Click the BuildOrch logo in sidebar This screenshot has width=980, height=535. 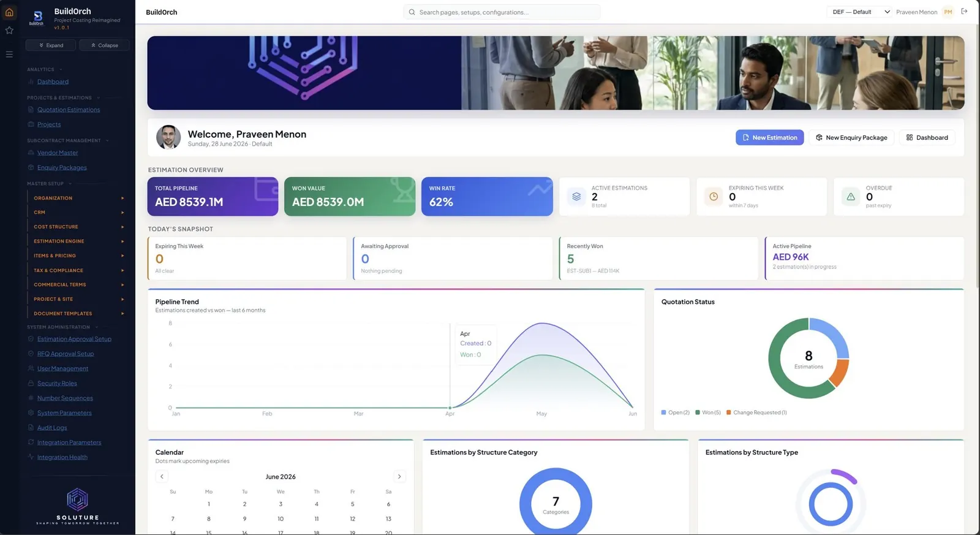(x=37, y=18)
